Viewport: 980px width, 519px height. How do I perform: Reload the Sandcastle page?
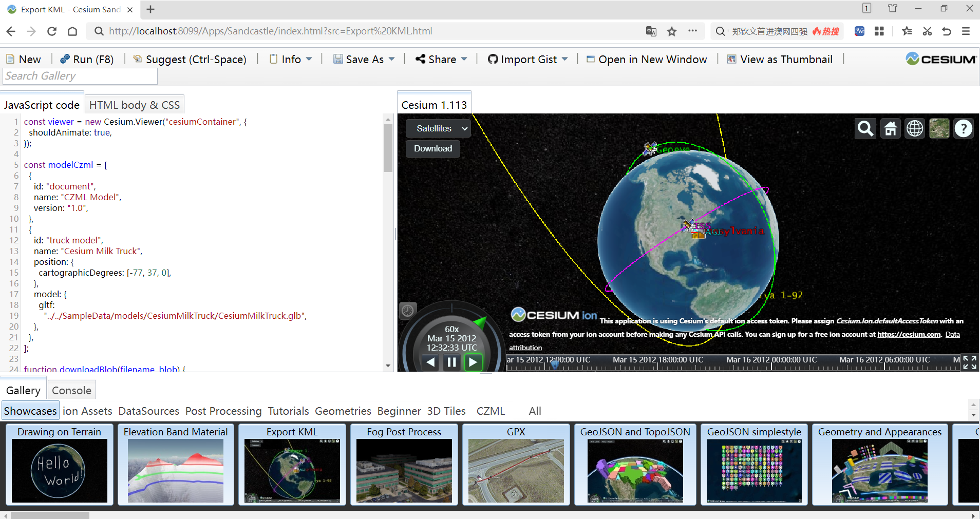pos(52,31)
